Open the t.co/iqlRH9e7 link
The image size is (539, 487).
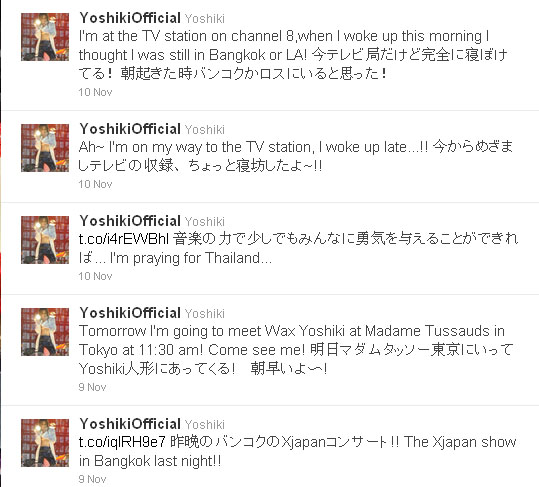[122, 442]
